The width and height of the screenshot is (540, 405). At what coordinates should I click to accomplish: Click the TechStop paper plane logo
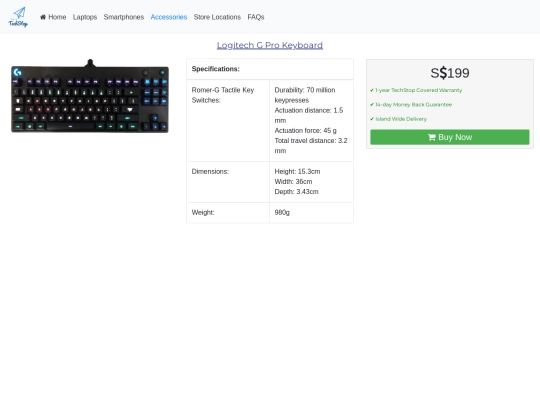[x=18, y=17]
